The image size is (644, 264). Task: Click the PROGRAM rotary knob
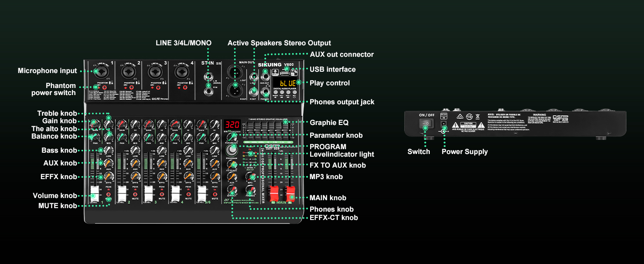231,150
